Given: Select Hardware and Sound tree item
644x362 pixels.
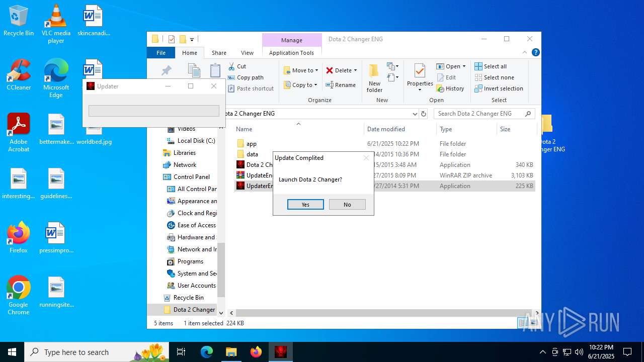Looking at the screenshot, I should (192, 237).
